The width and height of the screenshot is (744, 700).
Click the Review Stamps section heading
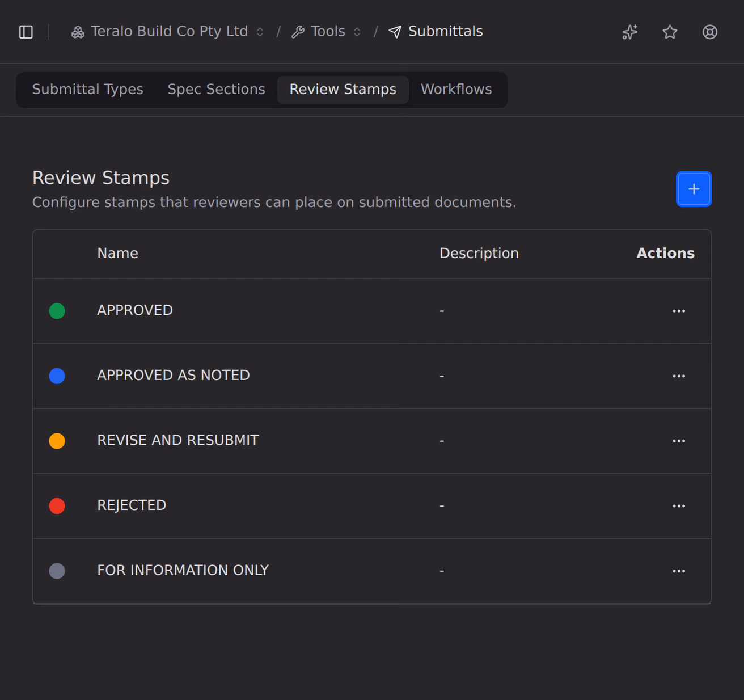pos(101,178)
